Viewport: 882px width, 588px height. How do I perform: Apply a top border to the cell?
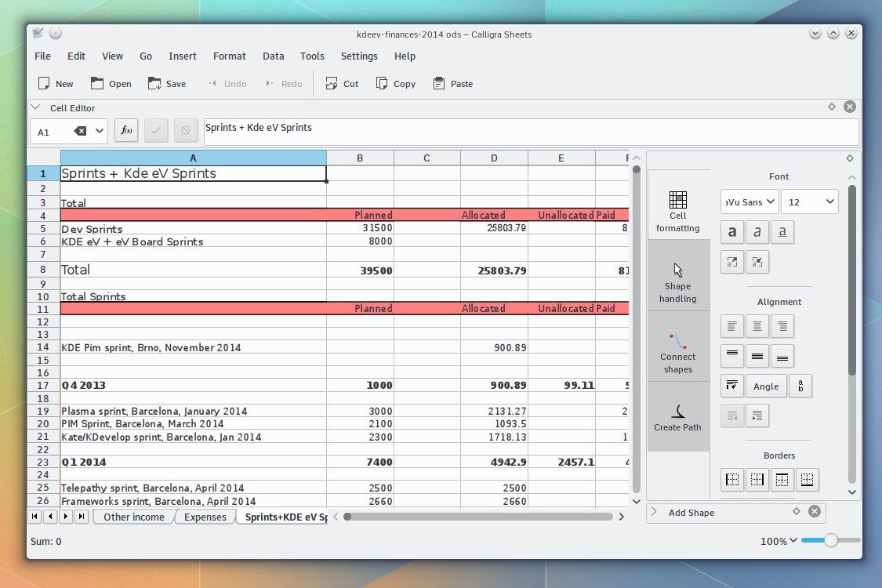tap(782, 479)
